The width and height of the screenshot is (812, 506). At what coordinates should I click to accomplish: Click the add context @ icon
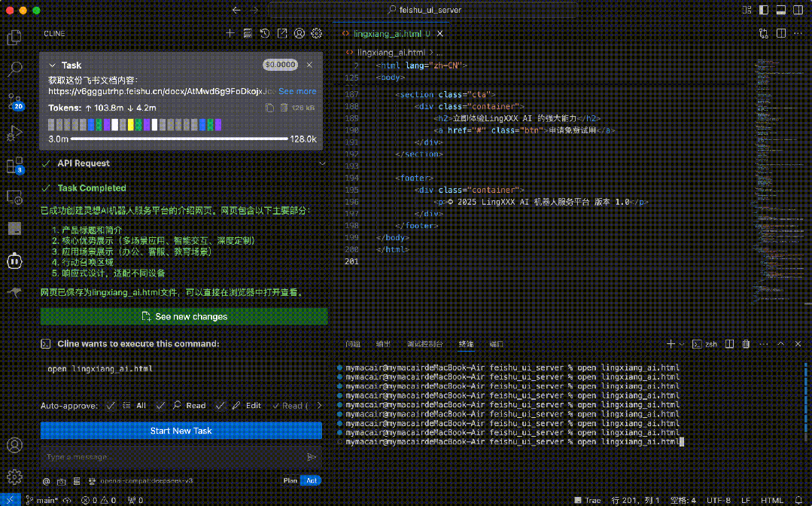pos(46,480)
